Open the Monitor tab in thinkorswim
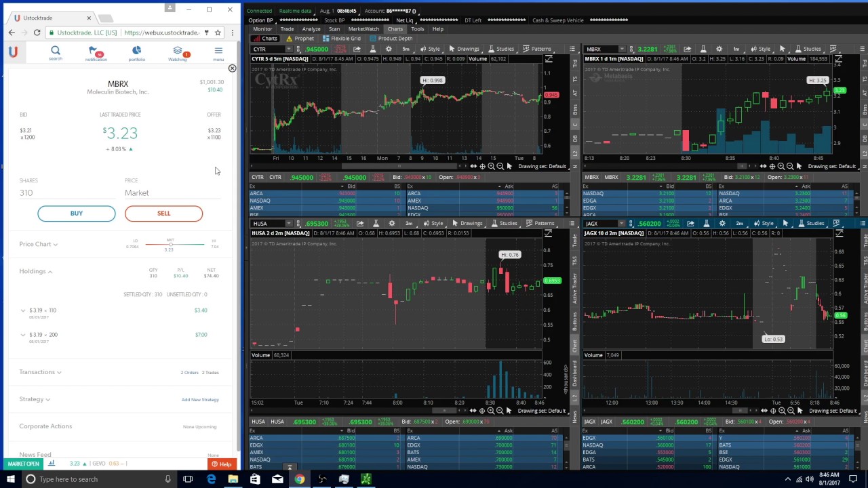The image size is (868, 488). coord(262,29)
